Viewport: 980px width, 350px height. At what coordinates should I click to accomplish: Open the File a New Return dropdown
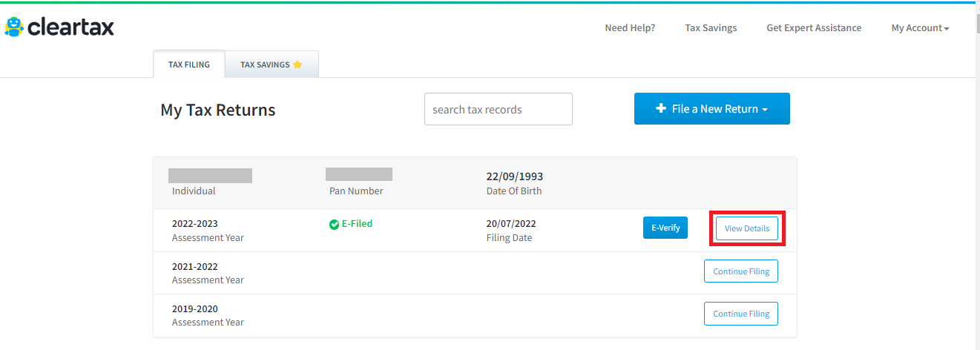coord(712,109)
